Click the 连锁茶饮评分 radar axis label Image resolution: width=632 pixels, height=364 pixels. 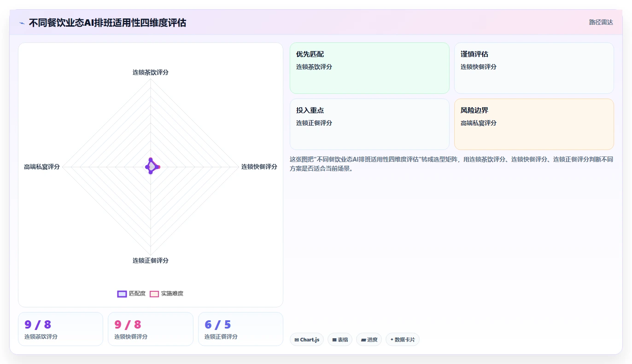[x=151, y=72]
